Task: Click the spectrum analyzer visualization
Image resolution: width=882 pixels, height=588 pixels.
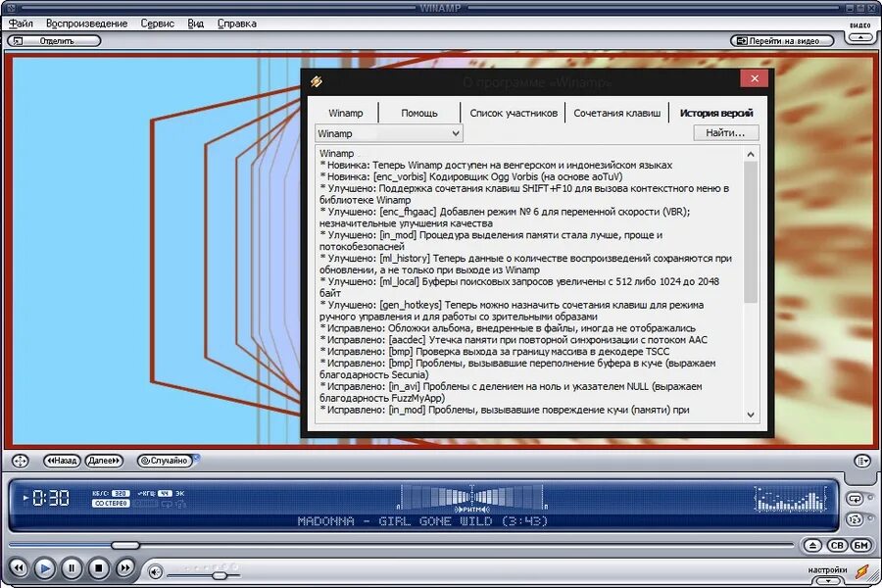Action: click(x=790, y=499)
